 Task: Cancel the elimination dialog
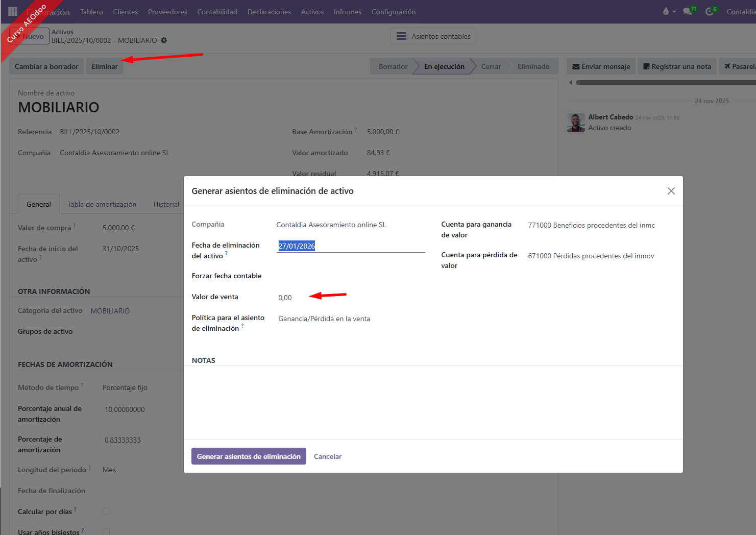(327, 456)
